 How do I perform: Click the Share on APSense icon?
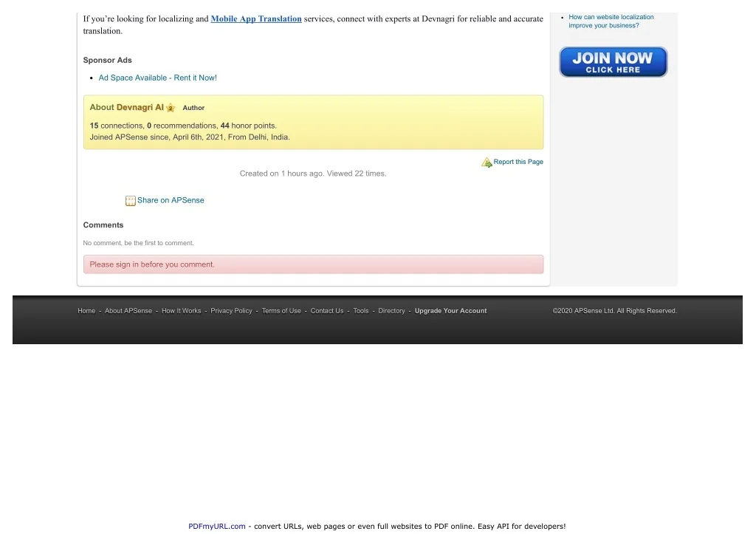131,201
